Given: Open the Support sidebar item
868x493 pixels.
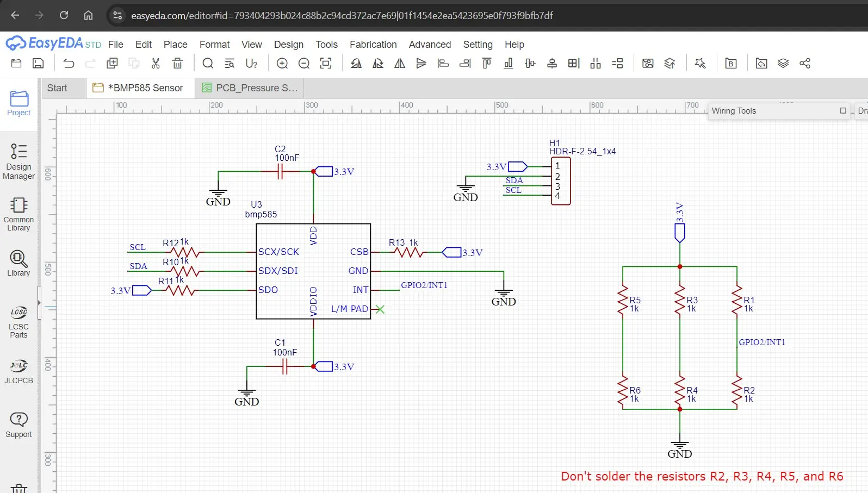Looking at the screenshot, I should point(18,425).
